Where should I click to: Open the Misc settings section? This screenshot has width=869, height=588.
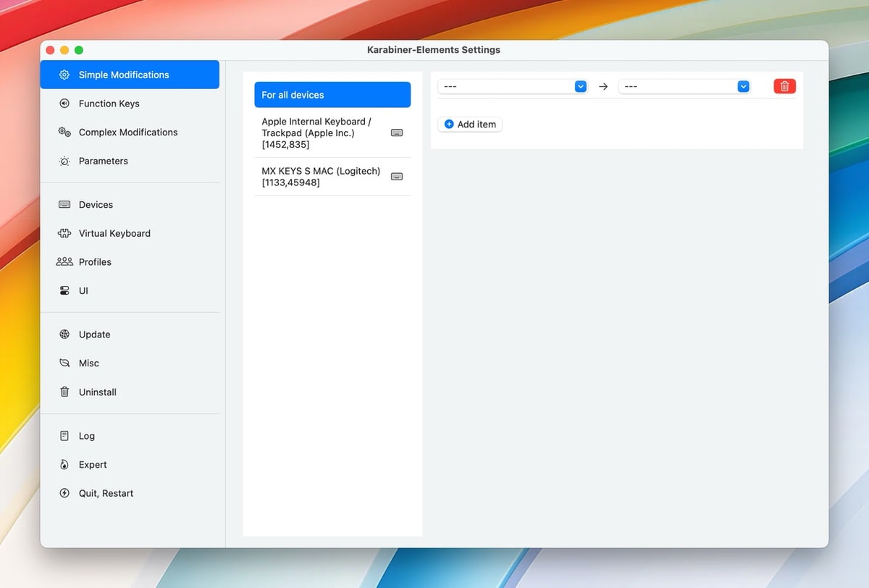pos(88,364)
